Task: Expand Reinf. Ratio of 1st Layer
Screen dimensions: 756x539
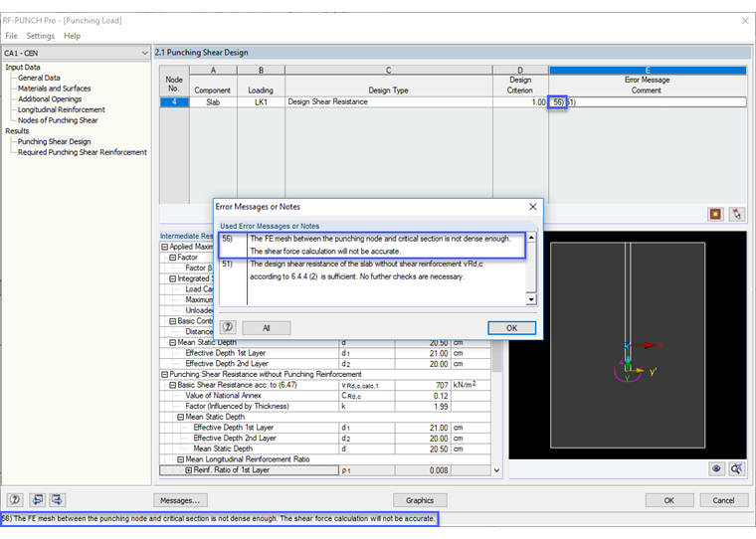Action: (x=189, y=470)
